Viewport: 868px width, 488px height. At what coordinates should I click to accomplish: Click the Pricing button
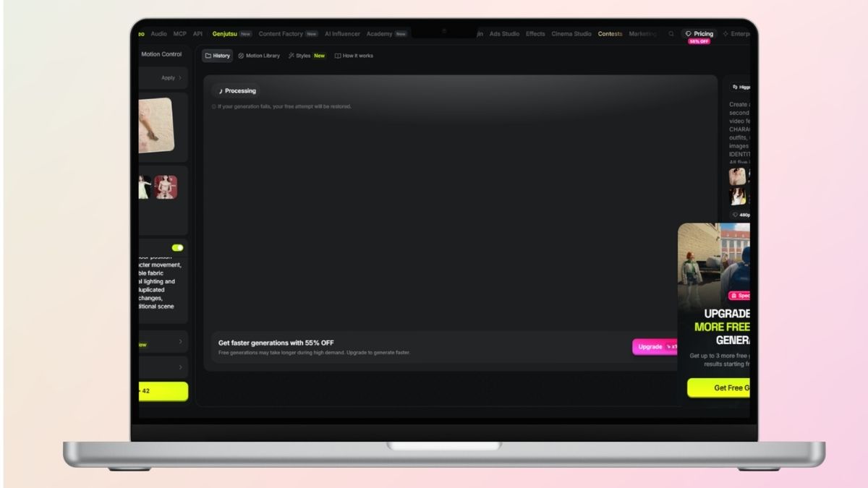pyautogui.click(x=699, y=34)
